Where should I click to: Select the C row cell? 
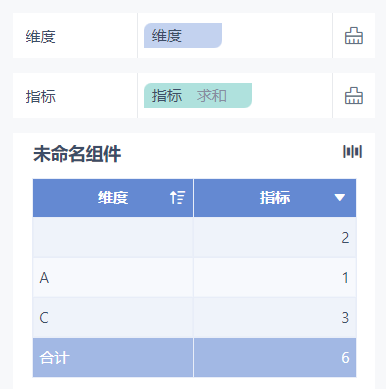tap(113, 317)
